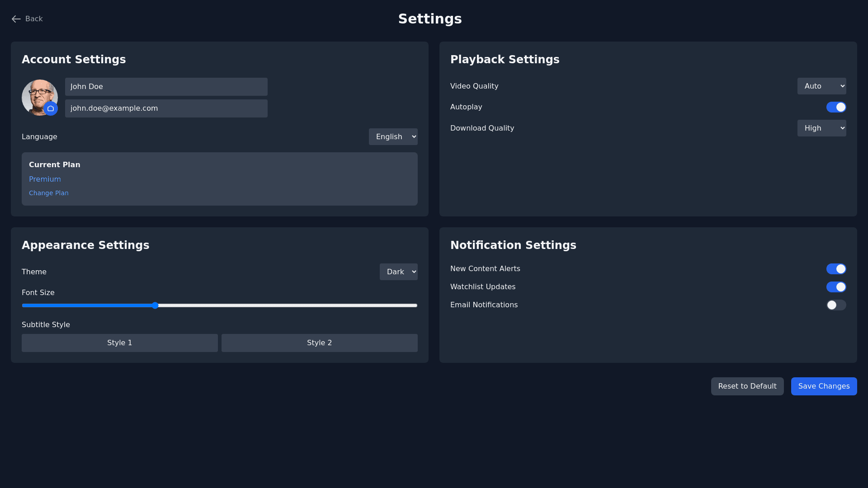Image resolution: width=868 pixels, height=488 pixels.
Task: Click the camera icon on avatar
Action: pyautogui.click(x=51, y=108)
